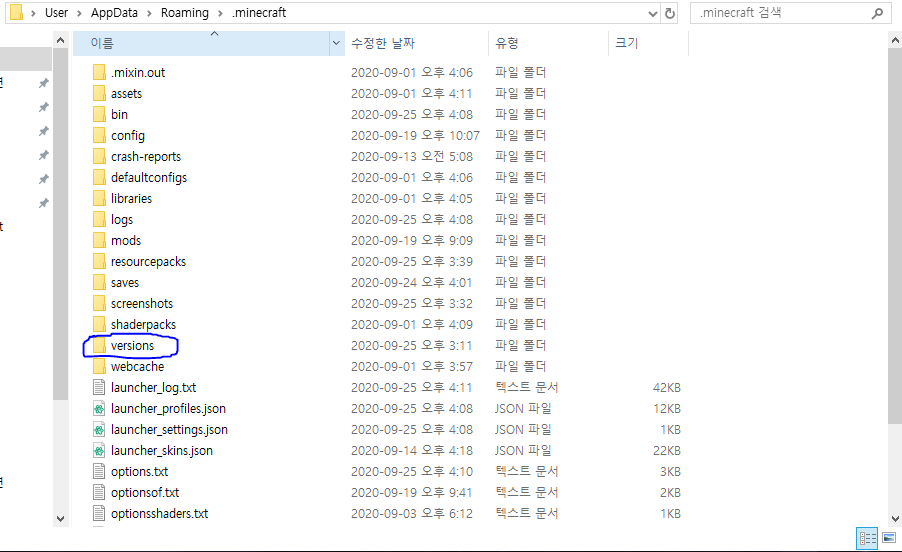Click the search magnifier icon
Image resolution: width=902 pixels, height=552 pixels.
click(x=877, y=13)
